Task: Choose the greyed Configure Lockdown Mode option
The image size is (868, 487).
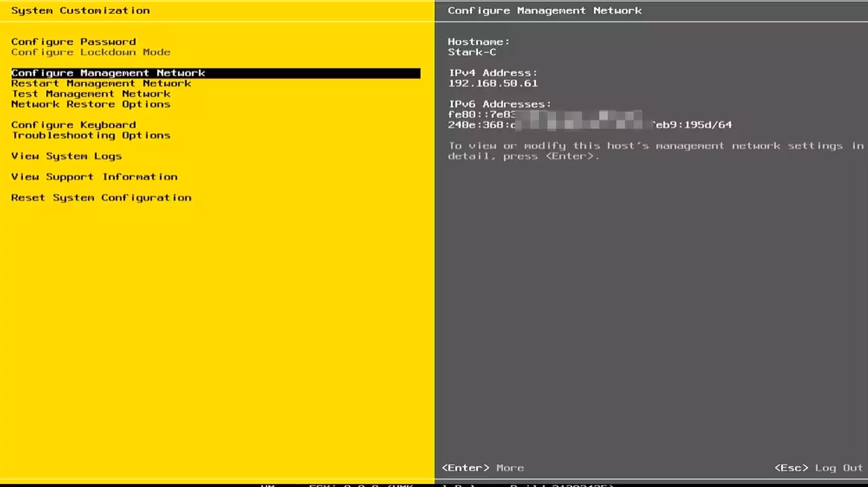Action: (x=90, y=52)
